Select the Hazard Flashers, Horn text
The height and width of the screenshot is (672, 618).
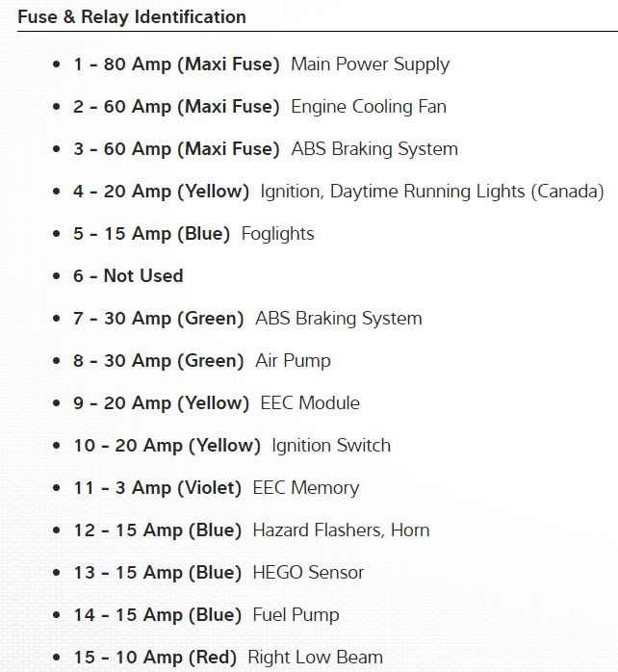pos(341,530)
